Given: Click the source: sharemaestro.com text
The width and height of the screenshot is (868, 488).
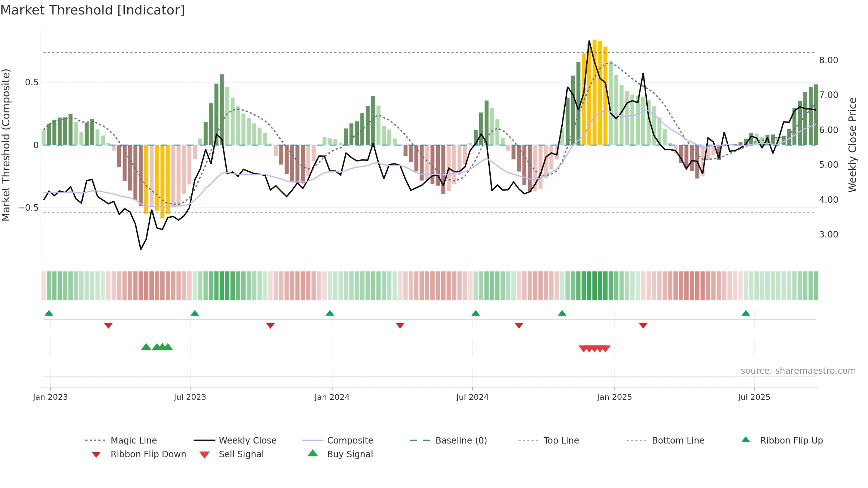Looking at the screenshot, I should 798,371.
